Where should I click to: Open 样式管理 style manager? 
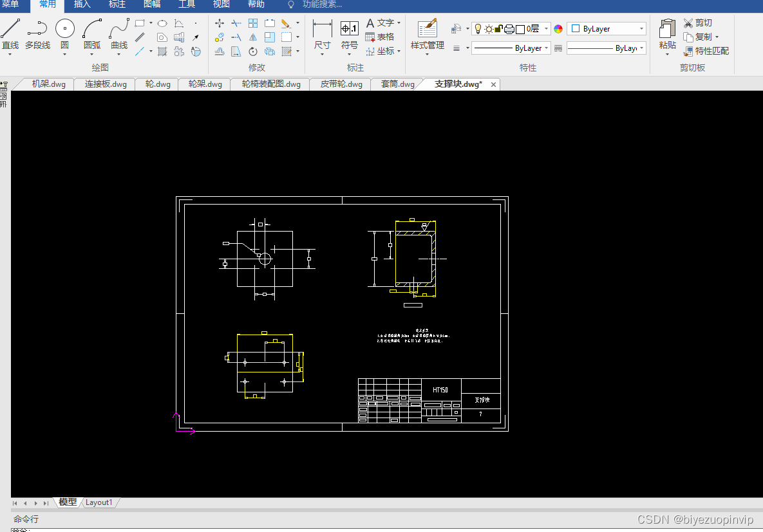pos(428,34)
